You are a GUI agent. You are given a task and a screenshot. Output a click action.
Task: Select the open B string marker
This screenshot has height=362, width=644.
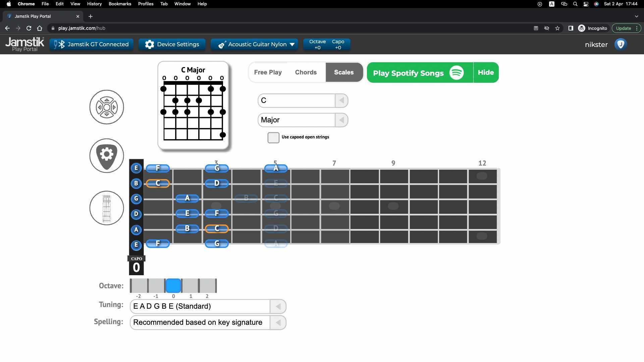click(x=136, y=183)
